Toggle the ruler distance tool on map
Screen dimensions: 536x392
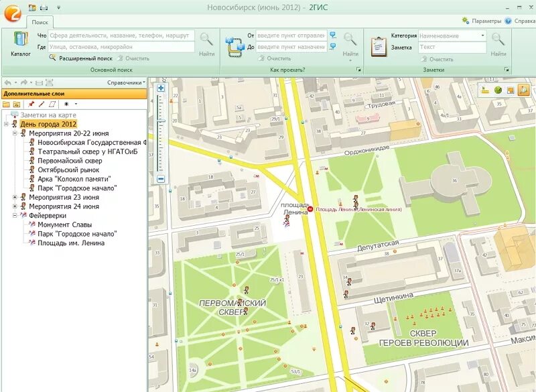click(484, 90)
